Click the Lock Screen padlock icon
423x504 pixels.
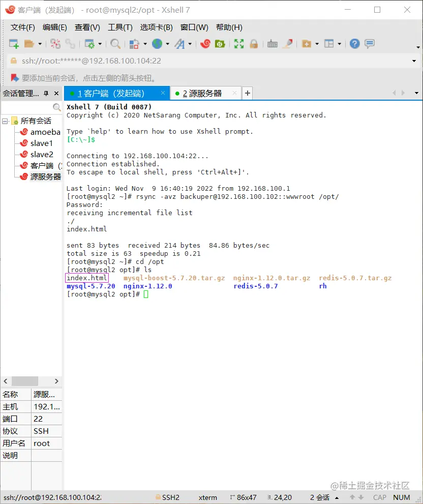point(254,44)
